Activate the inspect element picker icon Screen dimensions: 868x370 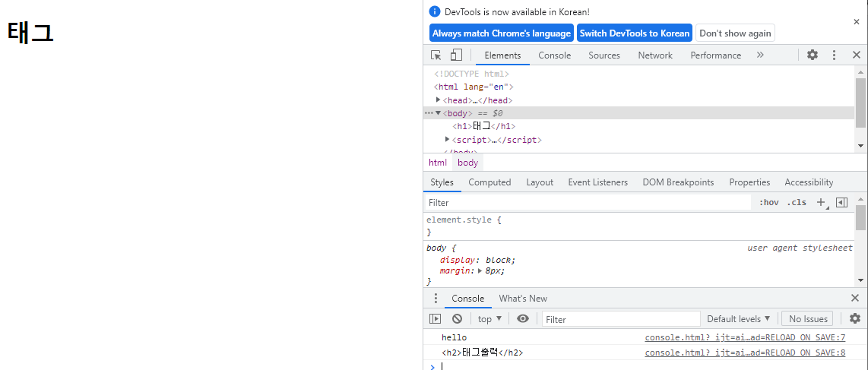(x=436, y=55)
